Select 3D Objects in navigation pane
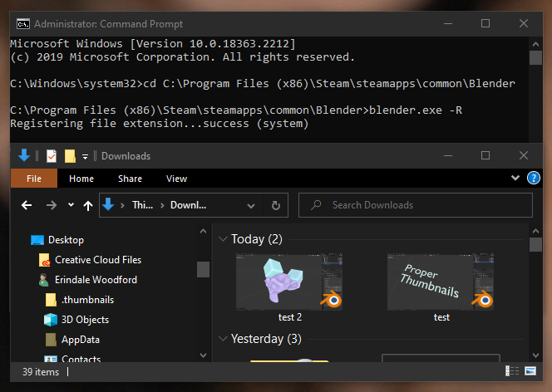The image size is (552, 392). click(x=85, y=320)
